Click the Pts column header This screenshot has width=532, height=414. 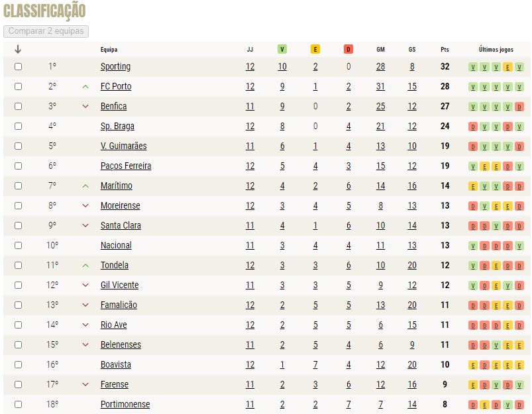pos(445,50)
